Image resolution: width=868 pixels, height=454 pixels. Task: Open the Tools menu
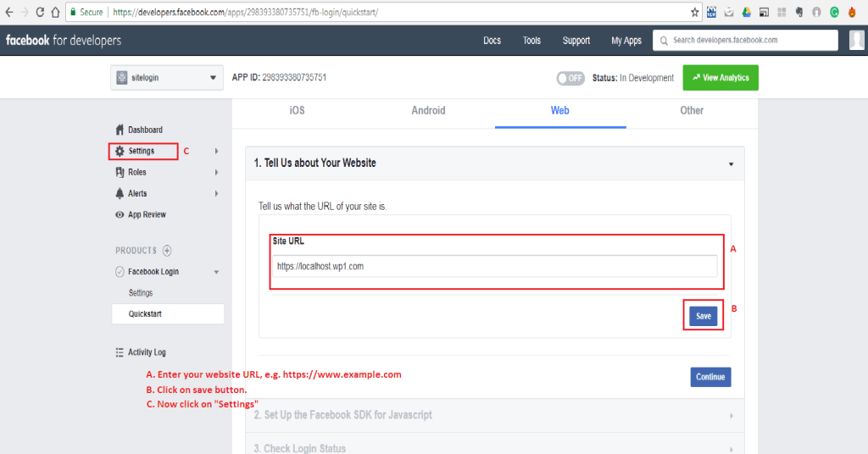(531, 41)
